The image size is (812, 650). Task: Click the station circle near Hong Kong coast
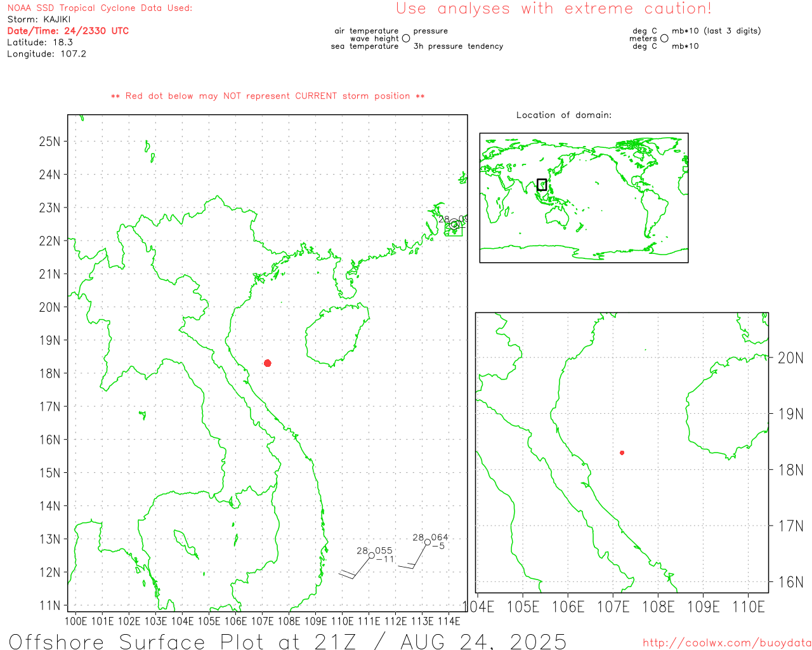pos(454,224)
